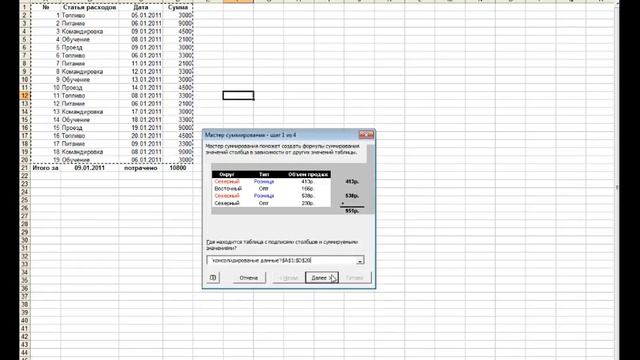The height and width of the screenshot is (360, 640).
Task: Select 'Итого за' cell in row 21
Action: coord(46,168)
